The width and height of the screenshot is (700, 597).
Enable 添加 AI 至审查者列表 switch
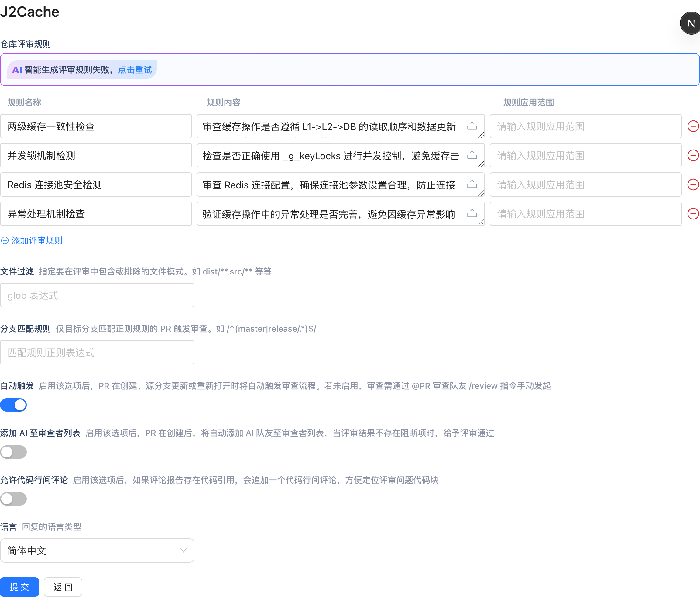13,452
